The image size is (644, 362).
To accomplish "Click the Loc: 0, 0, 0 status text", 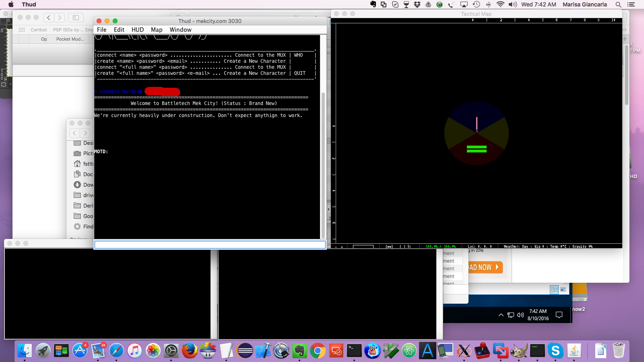I will (x=479, y=247).
